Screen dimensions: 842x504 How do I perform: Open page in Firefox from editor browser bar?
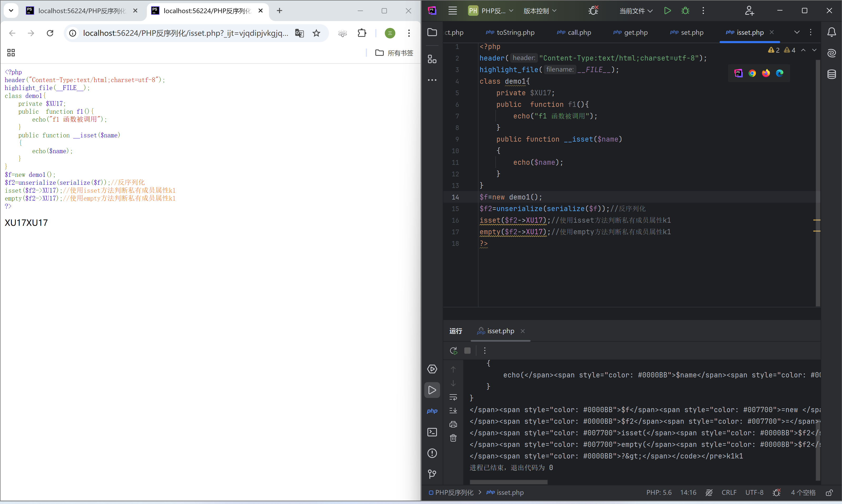click(766, 73)
